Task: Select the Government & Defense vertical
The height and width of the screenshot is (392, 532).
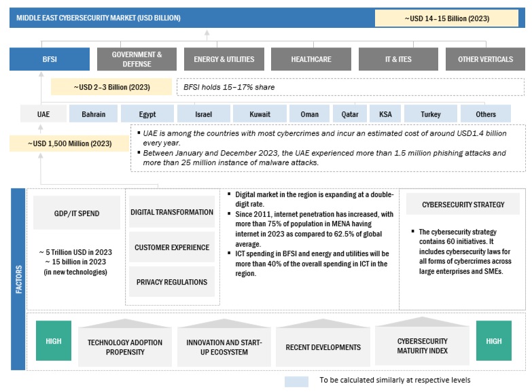Action: coord(137,59)
